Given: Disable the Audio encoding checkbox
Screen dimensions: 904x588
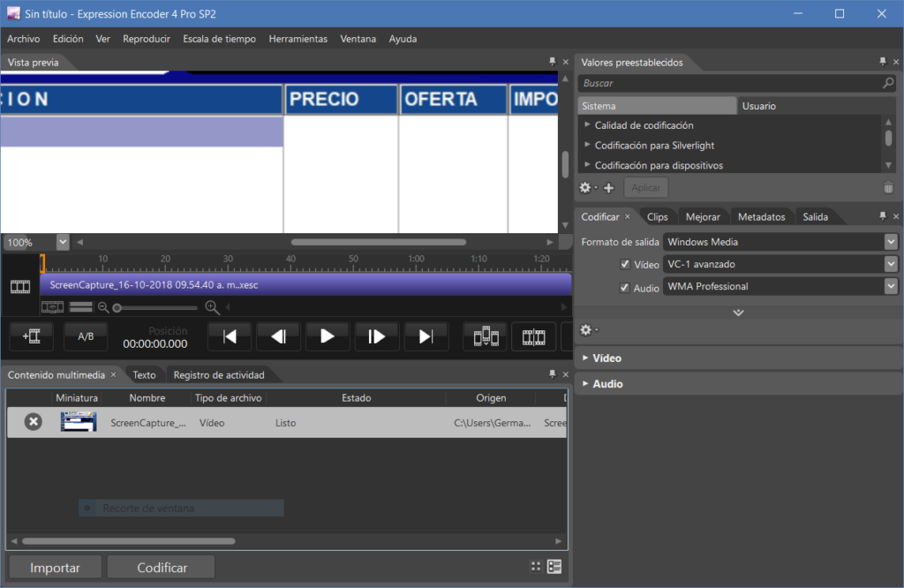Looking at the screenshot, I should click(x=625, y=287).
